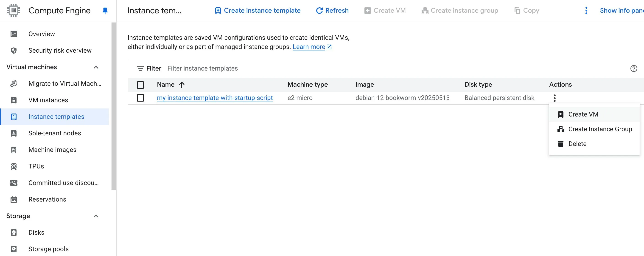
Task: Click the Refresh circular arrow icon
Action: pos(319,11)
